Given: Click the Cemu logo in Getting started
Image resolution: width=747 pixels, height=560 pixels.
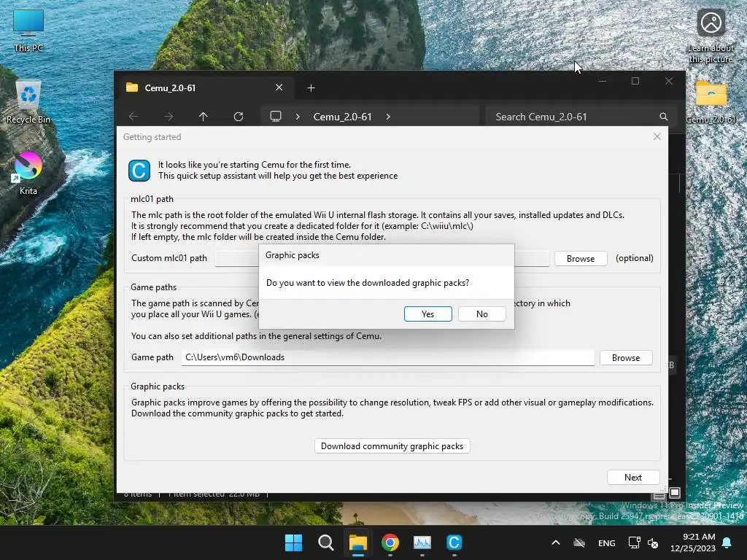Looking at the screenshot, I should pos(139,171).
